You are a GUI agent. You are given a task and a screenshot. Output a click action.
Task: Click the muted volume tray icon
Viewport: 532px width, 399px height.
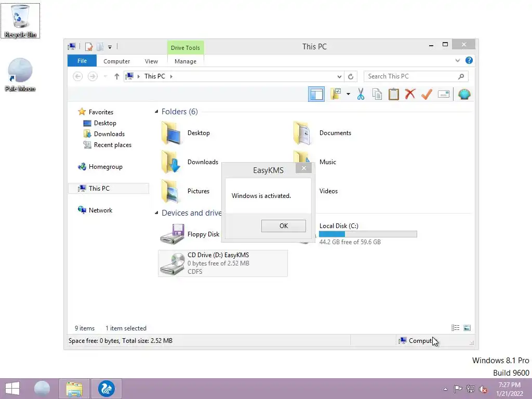[x=483, y=389]
